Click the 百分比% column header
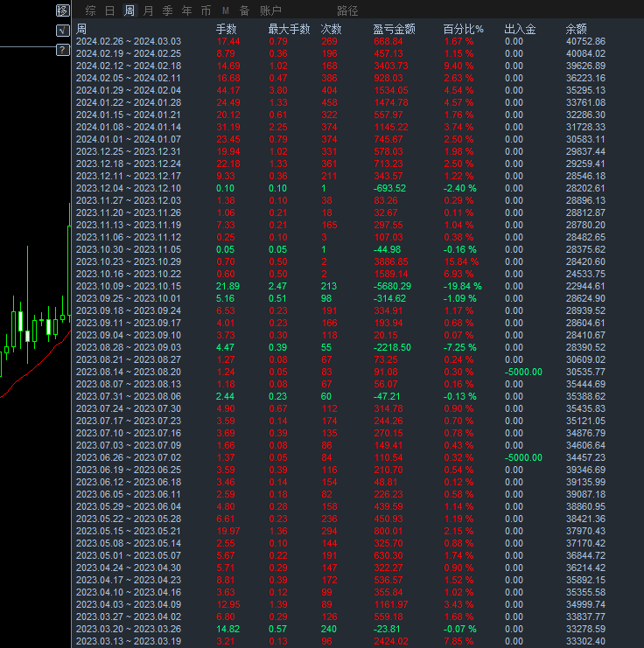644x648 pixels. coord(463,29)
